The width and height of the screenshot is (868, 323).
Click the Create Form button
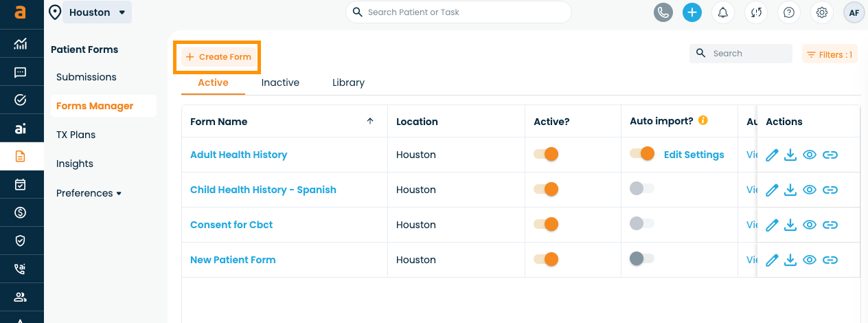point(218,57)
